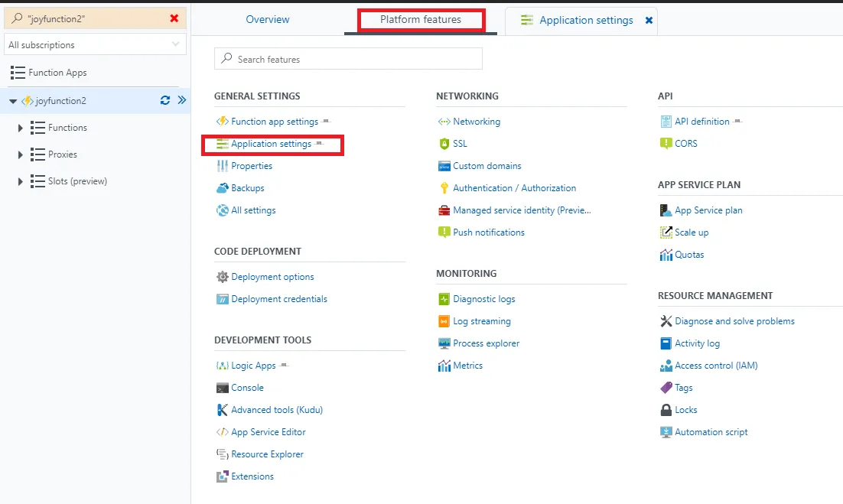Click the Diagnostic logs green icon
This screenshot has width=843, height=504.
click(444, 299)
